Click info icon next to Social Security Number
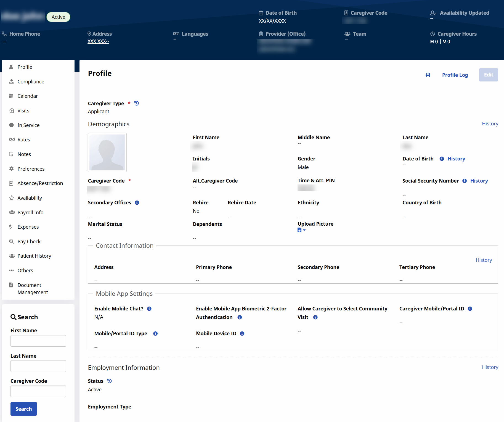Viewport: 504px width, 422px height. [x=465, y=181]
